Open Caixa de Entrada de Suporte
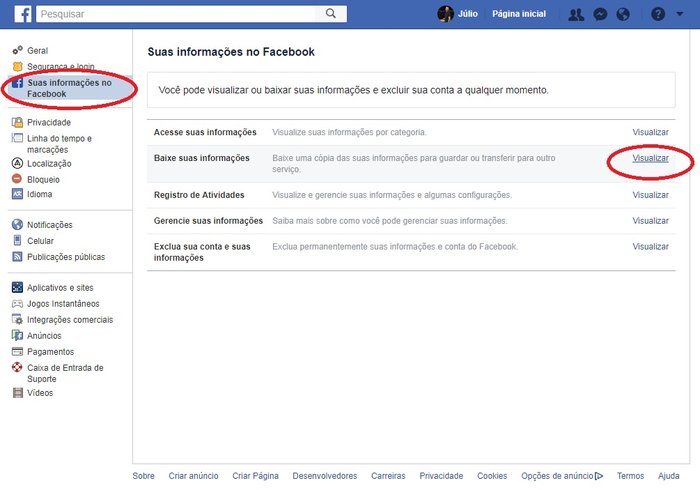The width and height of the screenshot is (700, 490). 65,373
